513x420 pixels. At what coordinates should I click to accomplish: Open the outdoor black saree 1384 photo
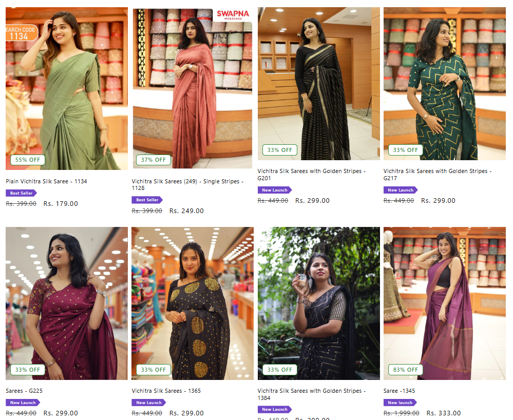click(319, 303)
